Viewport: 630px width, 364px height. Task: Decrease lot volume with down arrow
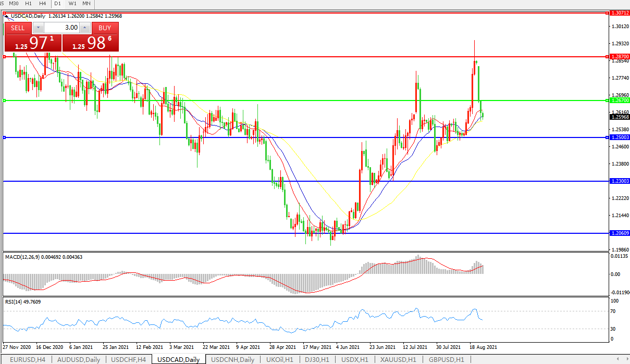click(x=38, y=28)
